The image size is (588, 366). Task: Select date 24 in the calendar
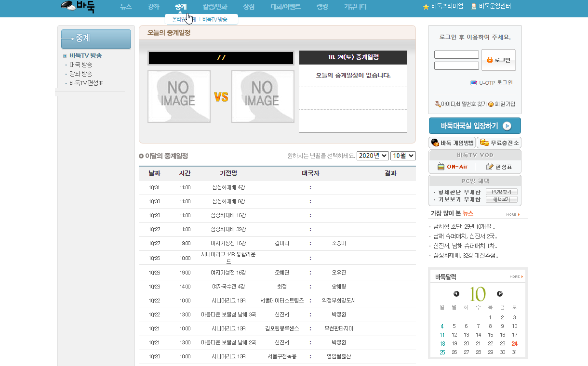pyautogui.click(x=514, y=343)
